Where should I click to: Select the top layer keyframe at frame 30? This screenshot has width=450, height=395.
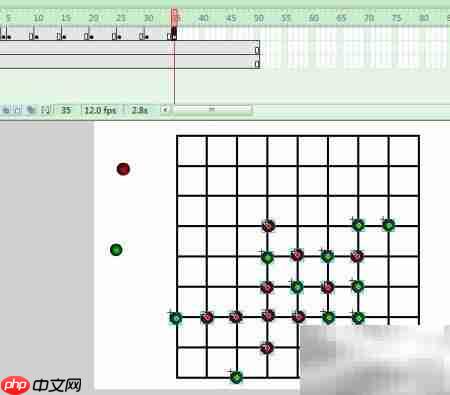(146, 36)
